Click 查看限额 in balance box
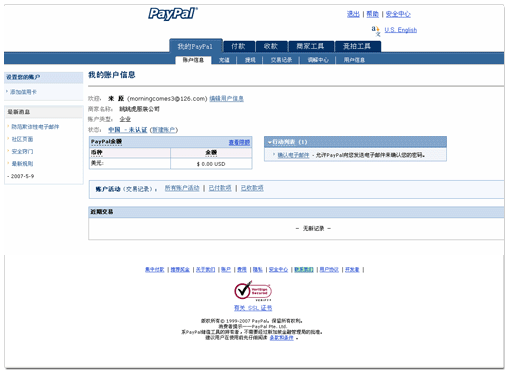 (x=239, y=142)
